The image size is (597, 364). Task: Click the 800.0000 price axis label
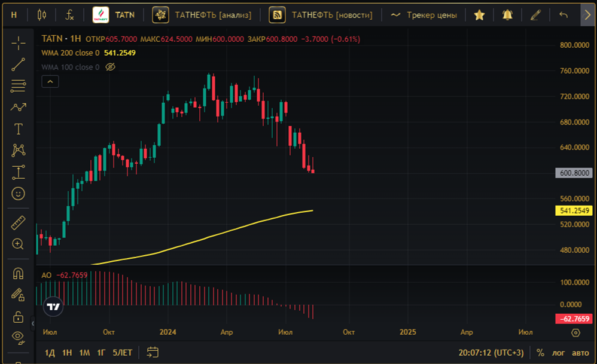(574, 45)
